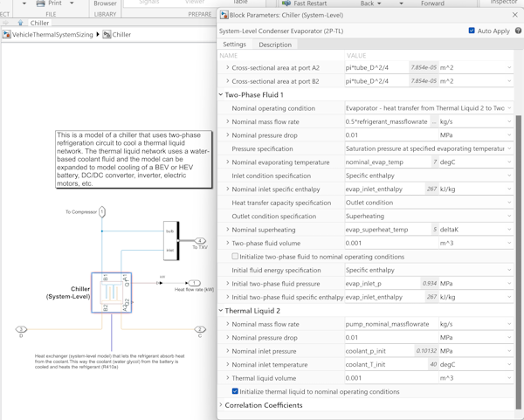Click the NAME column header
The height and width of the screenshot is (420, 524).
[x=229, y=56]
